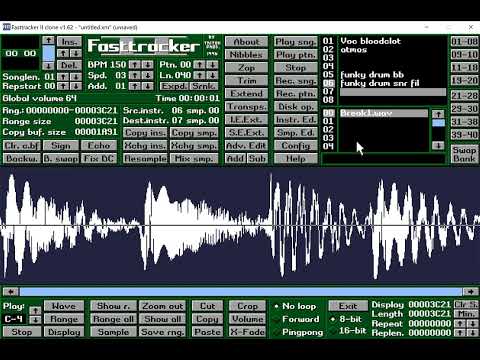Click position editor scroll down arrow
The image size is (480, 360).
pyautogui.click(x=49, y=66)
